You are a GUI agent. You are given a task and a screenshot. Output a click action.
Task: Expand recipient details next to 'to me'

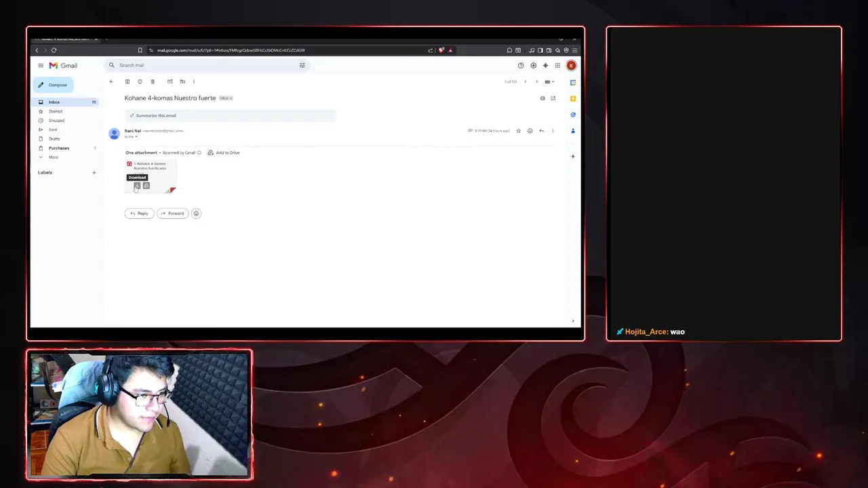tap(136, 137)
